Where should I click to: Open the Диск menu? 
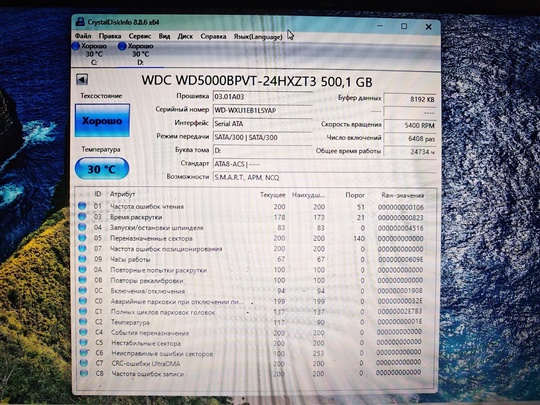[x=185, y=36]
